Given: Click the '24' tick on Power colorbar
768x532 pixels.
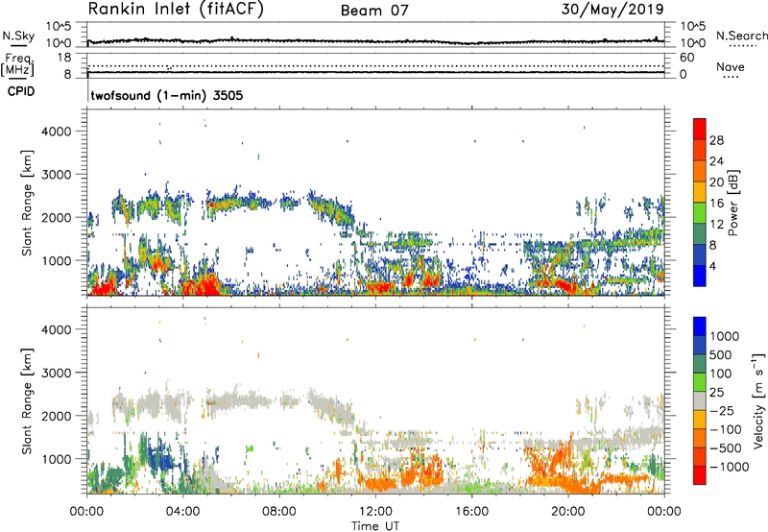Looking at the screenshot, I should tap(716, 161).
